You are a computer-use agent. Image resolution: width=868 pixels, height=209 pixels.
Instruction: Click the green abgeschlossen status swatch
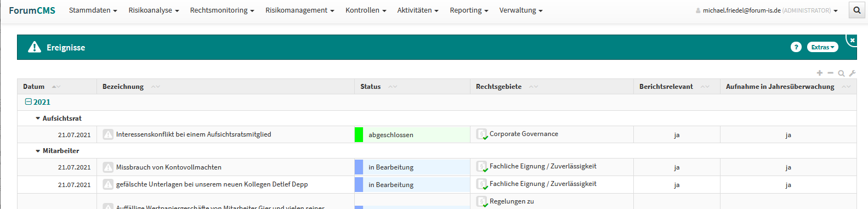click(359, 134)
